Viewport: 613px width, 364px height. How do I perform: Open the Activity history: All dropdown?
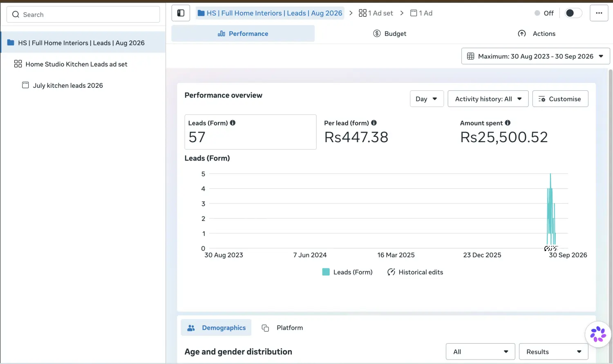tap(488, 99)
